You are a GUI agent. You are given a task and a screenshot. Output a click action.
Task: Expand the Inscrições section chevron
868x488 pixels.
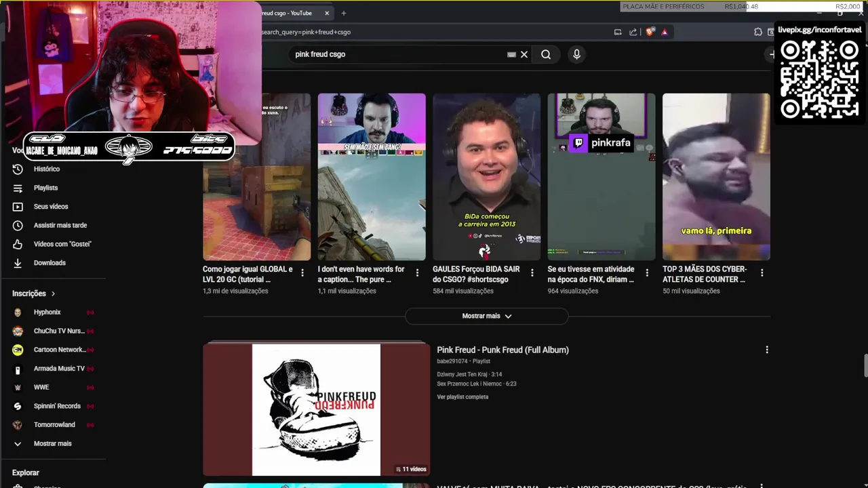click(x=53, y=293)
